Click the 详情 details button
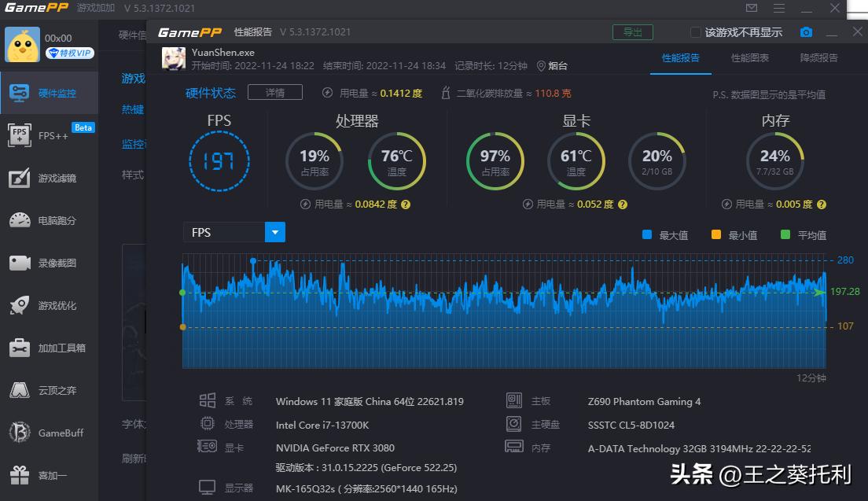Viewport: 868px width, 501px height. tap(274, 91)
